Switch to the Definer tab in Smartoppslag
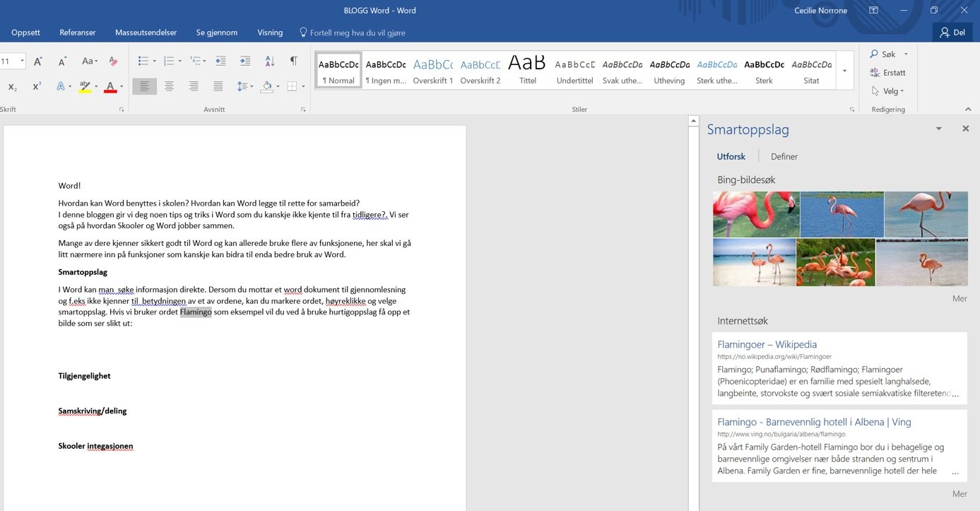Viewport: 980px width, 511px height. (784, 156)
